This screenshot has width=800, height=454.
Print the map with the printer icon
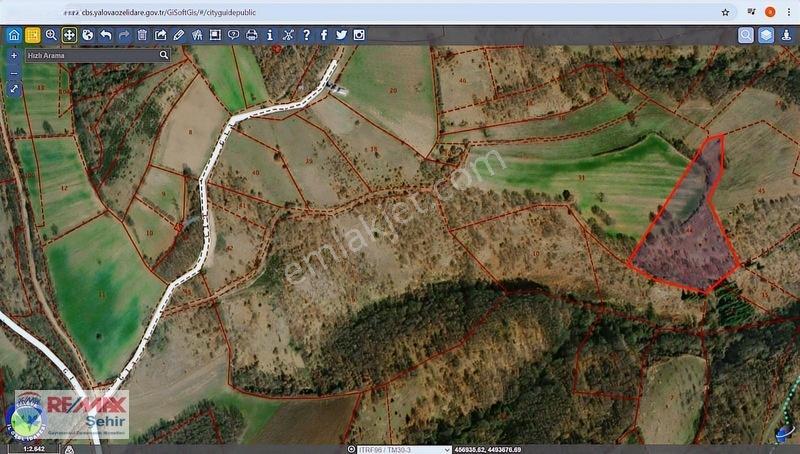tap(252, 35)
